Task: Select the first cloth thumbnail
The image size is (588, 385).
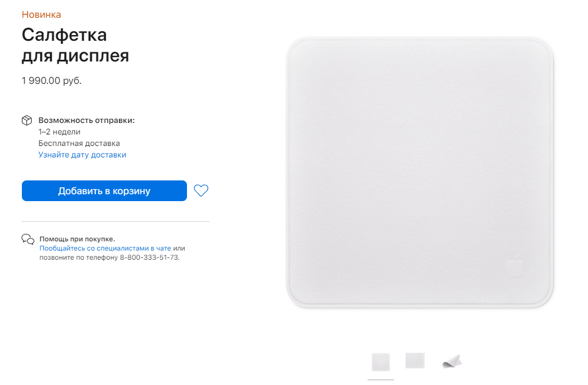Action: click(x=381, y=362)
